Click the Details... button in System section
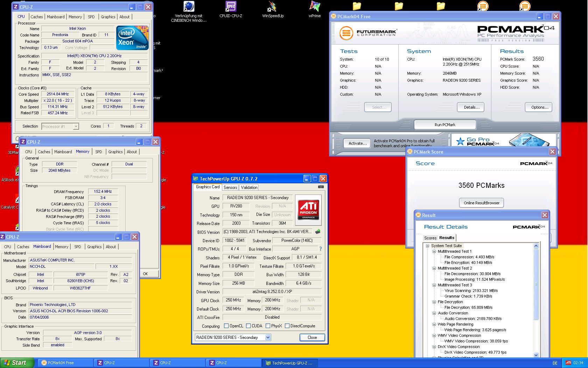Image resolution: width=588 pixels, height=368 pixels. (x=471, y=107)
